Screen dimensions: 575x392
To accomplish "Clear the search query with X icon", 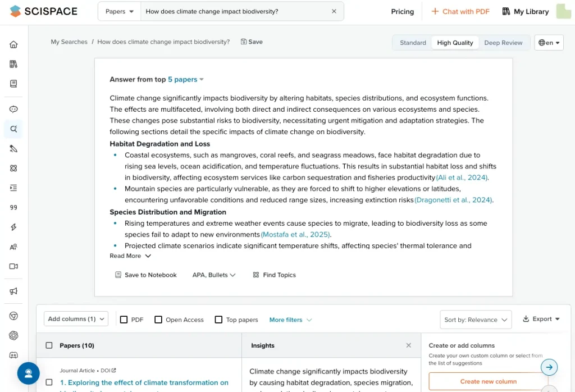I will click(334, 11).
